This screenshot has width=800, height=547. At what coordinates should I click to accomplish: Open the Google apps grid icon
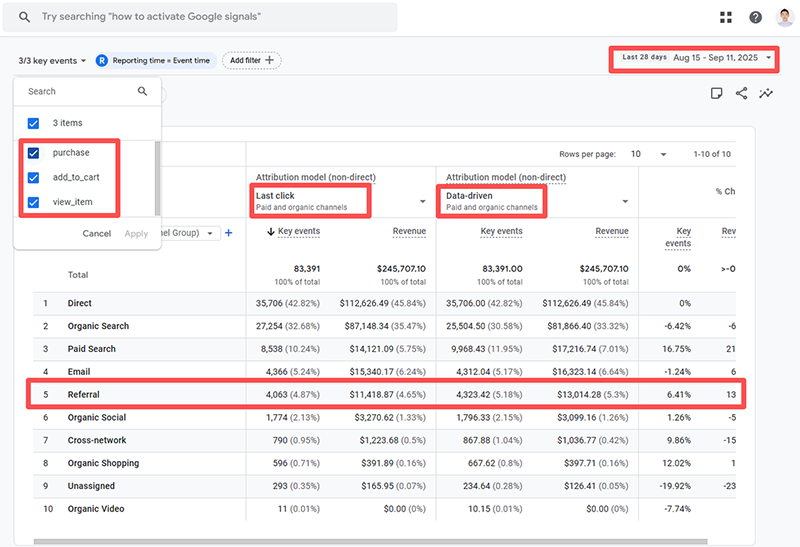725,17
